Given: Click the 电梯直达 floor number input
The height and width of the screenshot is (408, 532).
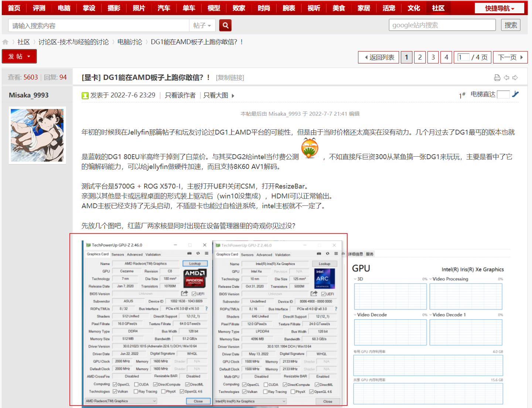Looking at the screenshot, I should click(503, 95).
